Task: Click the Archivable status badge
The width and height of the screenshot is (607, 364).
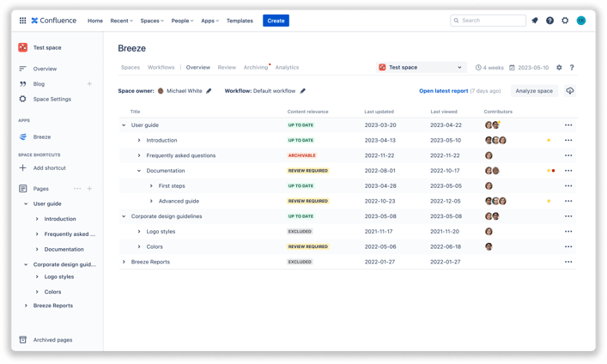Action: click(x=301, y=155)
